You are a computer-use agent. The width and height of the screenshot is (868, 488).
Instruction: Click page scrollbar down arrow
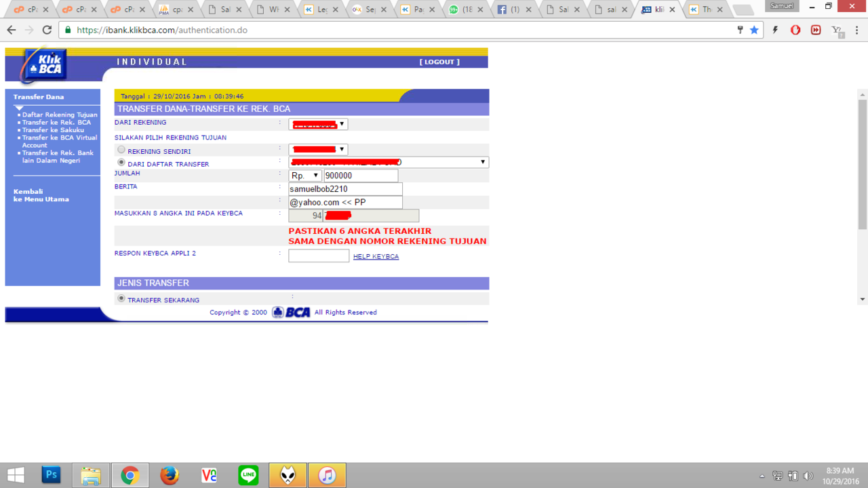tap(863, 299)
